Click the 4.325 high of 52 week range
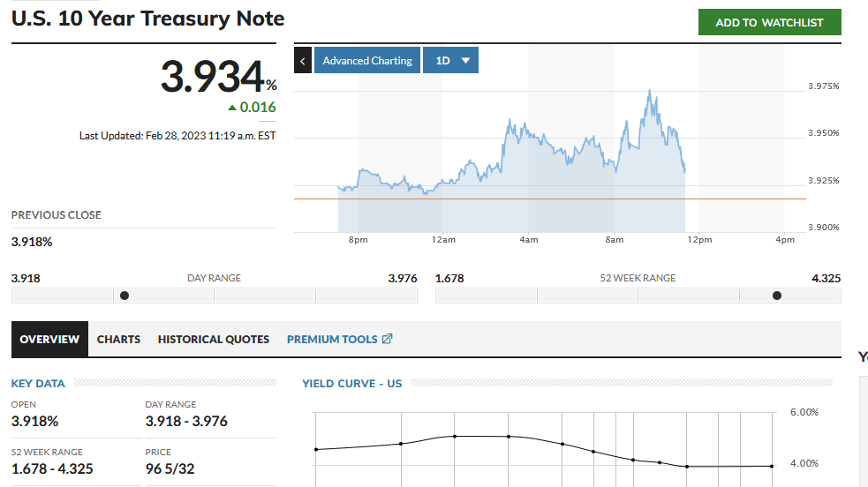The image size is (868, 487). pos(826,278)
